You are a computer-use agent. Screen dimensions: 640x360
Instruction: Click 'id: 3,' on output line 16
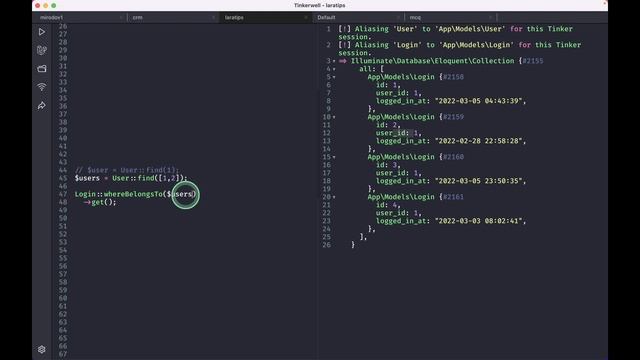[388, 165]
